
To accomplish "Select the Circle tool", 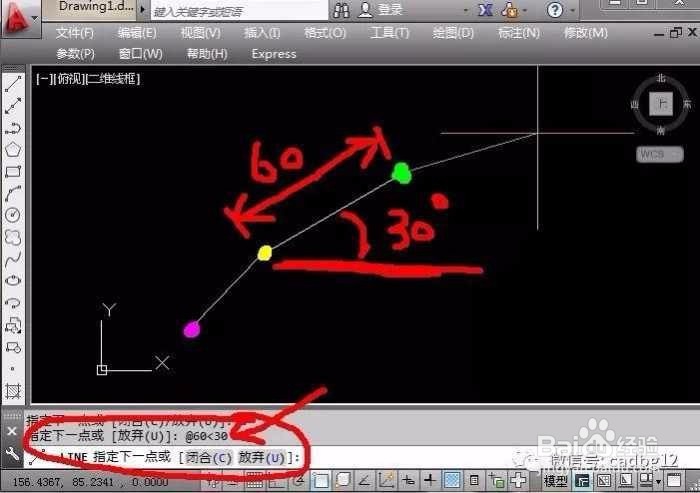I will pyautogui.click(x=13, y=215).
